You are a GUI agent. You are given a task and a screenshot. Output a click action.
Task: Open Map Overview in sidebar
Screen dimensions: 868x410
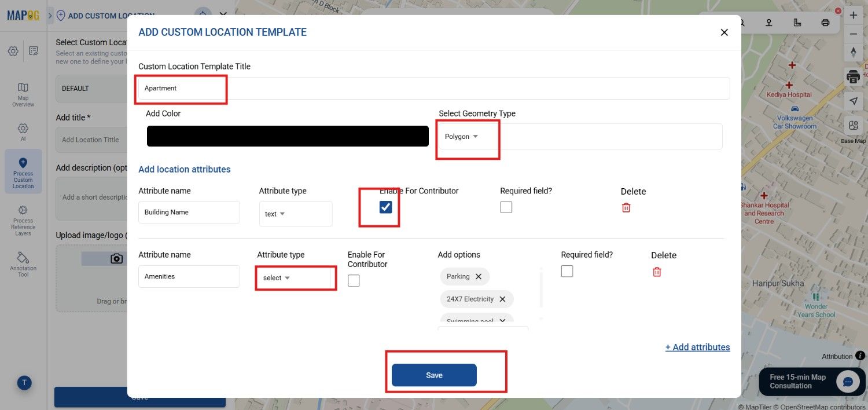(23, 94)
